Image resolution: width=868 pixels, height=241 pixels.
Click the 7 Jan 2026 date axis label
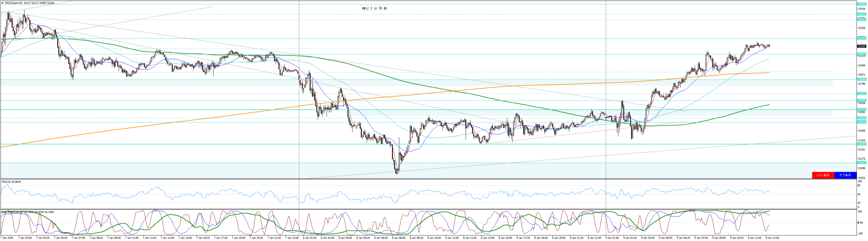7,238
